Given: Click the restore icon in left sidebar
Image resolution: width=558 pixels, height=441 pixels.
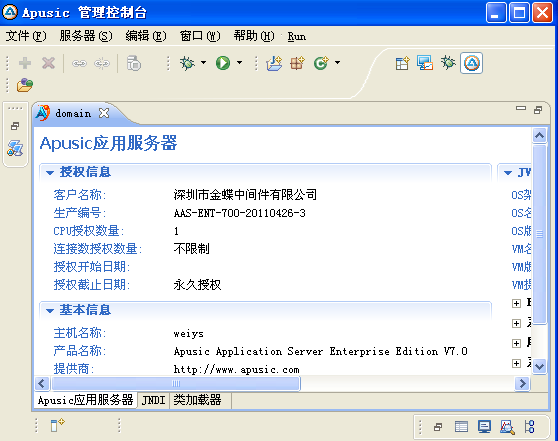Looking at the screenshot, I should [15, 126].
